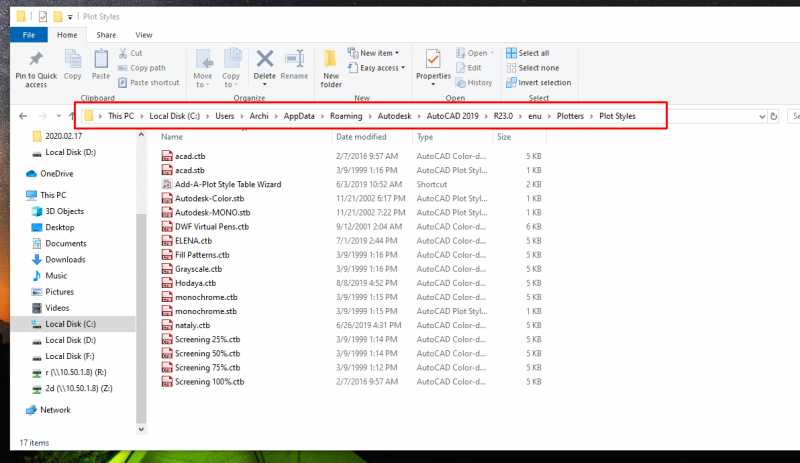This screenshot has height=463, width=800.
Task: Click the Properties icon
Action: (433, 60)
